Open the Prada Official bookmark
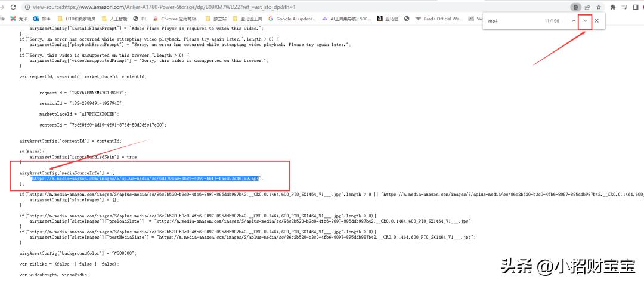This screenshot has height=283, width=644. (x=439, y=19)
